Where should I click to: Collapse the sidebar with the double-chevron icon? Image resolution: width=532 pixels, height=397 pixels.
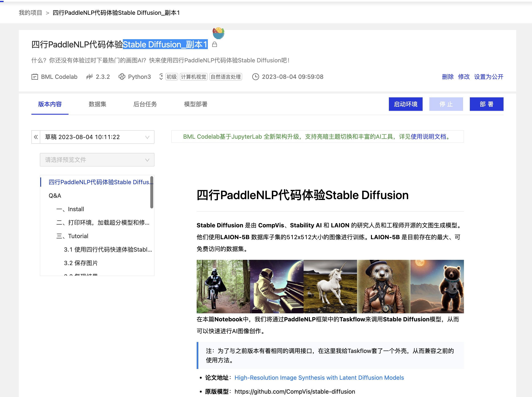(x=36, y=137)
